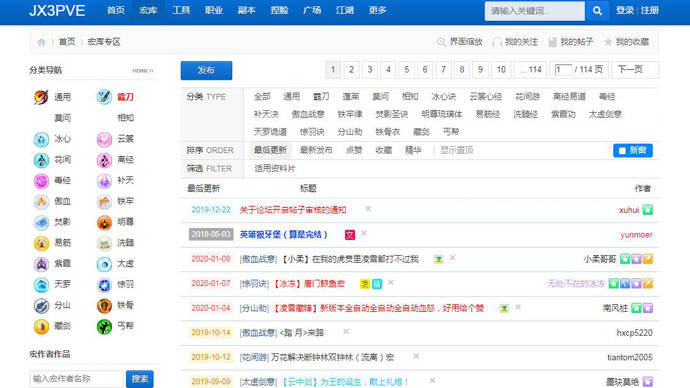690x388 pixels.
Task: Go to 首页 in top navigation
Action: (x=116, y=10)
